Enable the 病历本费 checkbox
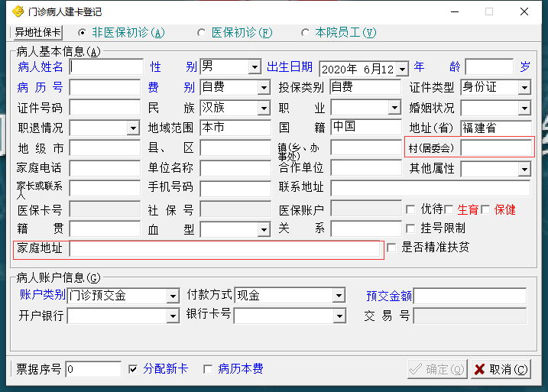548x392 pixels. (208, 369)
